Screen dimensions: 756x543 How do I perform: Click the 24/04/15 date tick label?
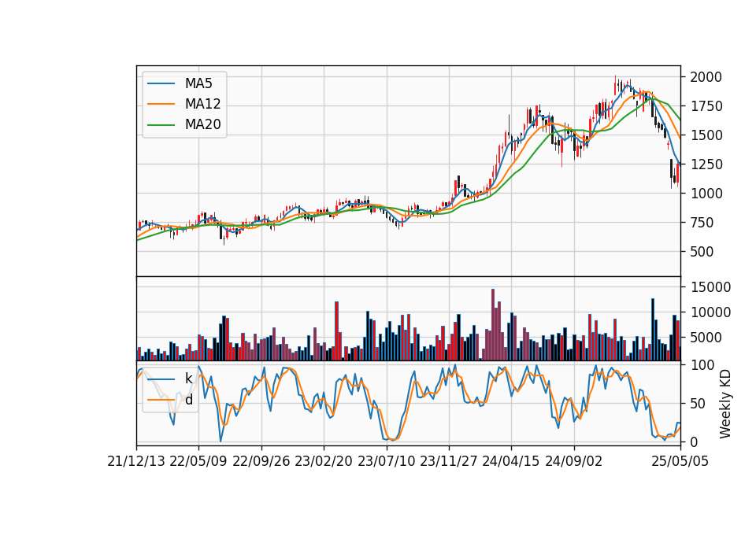pyautogui.click(x=511, y=461)
